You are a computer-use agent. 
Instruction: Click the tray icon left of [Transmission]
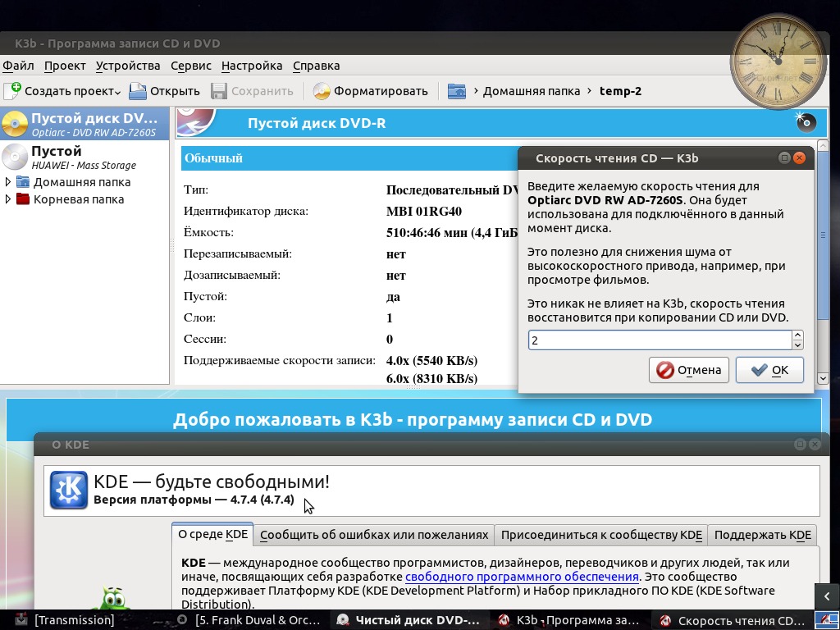point(21,619)
